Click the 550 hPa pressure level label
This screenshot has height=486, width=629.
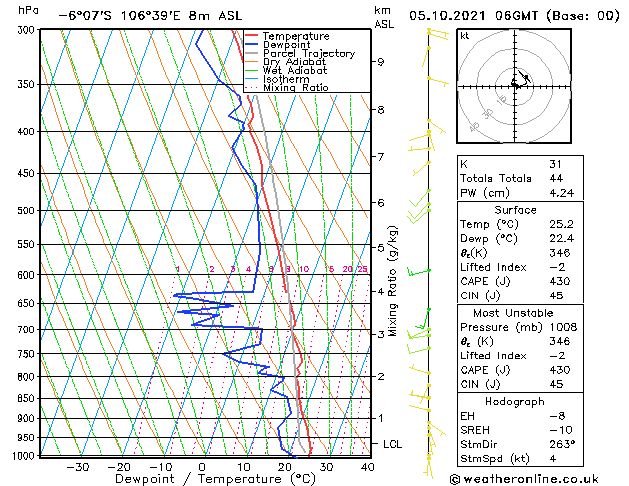coord(28,244)
